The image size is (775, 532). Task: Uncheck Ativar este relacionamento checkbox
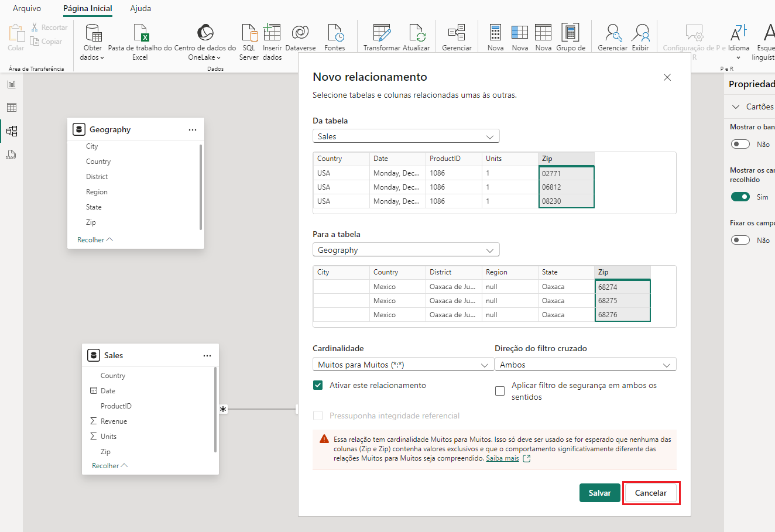[x=318, y=385]
